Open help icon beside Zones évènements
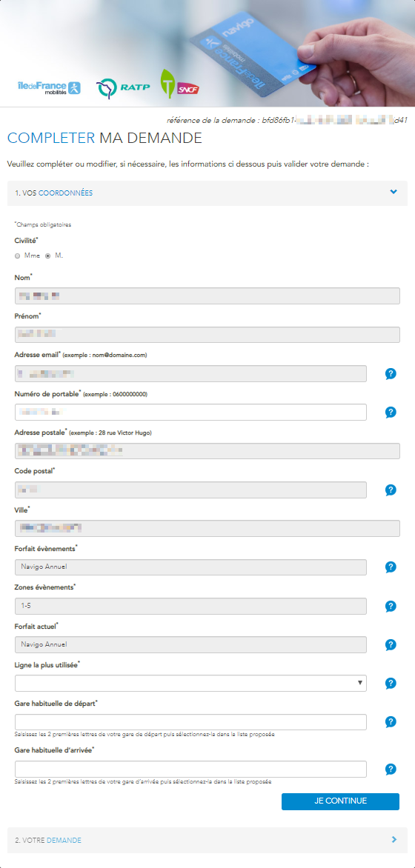 [391, 606]
